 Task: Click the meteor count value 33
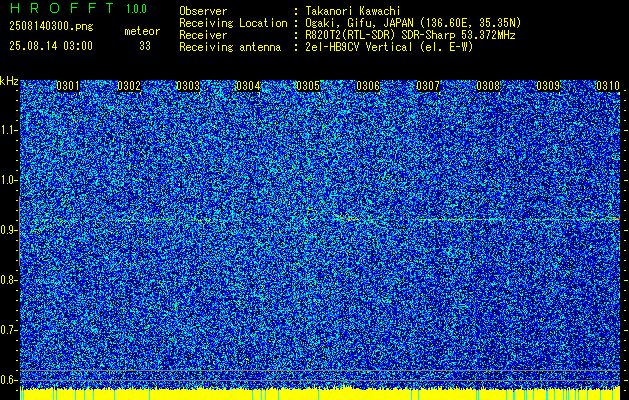point(145,46)
